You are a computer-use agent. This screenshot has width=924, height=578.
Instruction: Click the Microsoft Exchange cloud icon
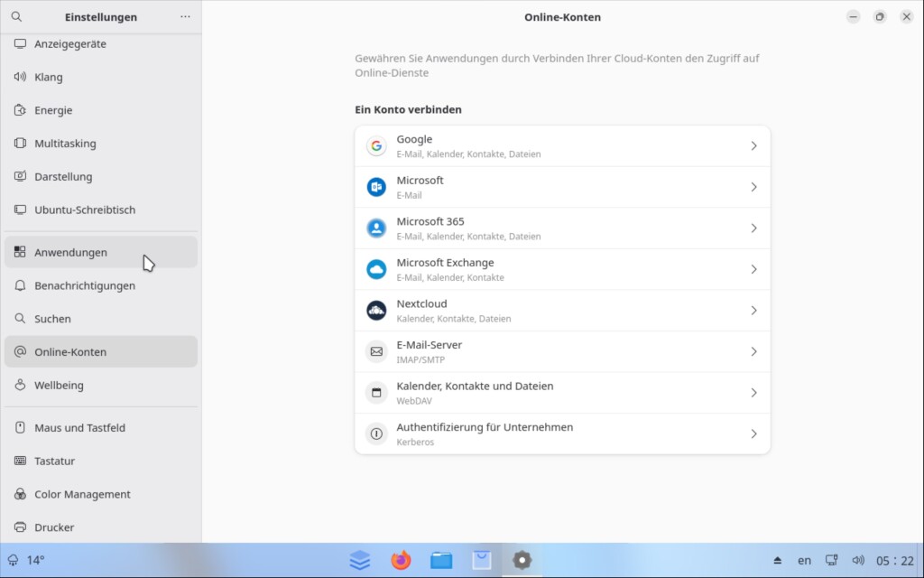tap(376, 269)
